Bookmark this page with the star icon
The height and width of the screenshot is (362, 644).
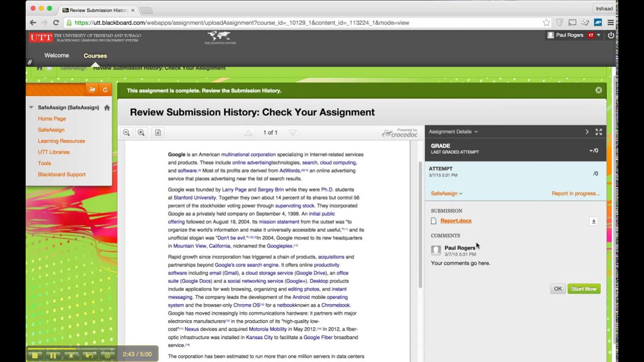tap(546, 23)
